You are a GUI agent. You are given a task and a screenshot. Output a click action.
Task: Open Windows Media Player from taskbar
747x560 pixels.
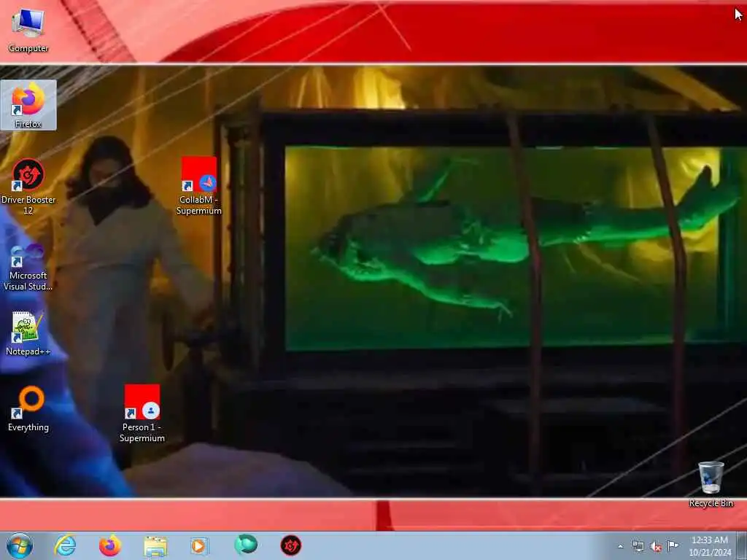(199, 545)
